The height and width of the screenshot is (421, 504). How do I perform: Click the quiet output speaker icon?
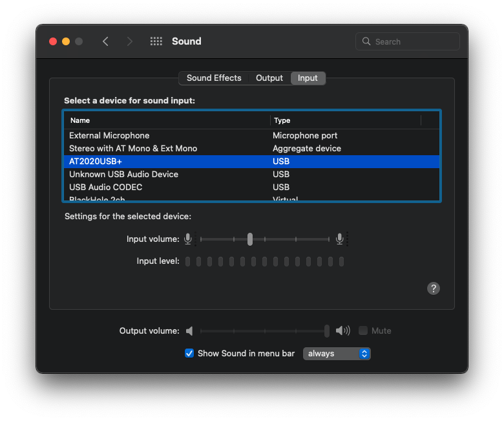coord(189,331)
